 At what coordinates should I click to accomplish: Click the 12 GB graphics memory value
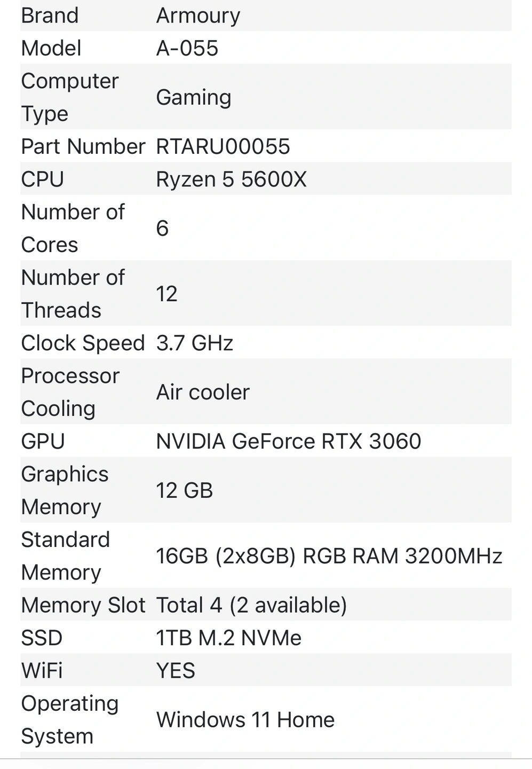coord(184,490)
